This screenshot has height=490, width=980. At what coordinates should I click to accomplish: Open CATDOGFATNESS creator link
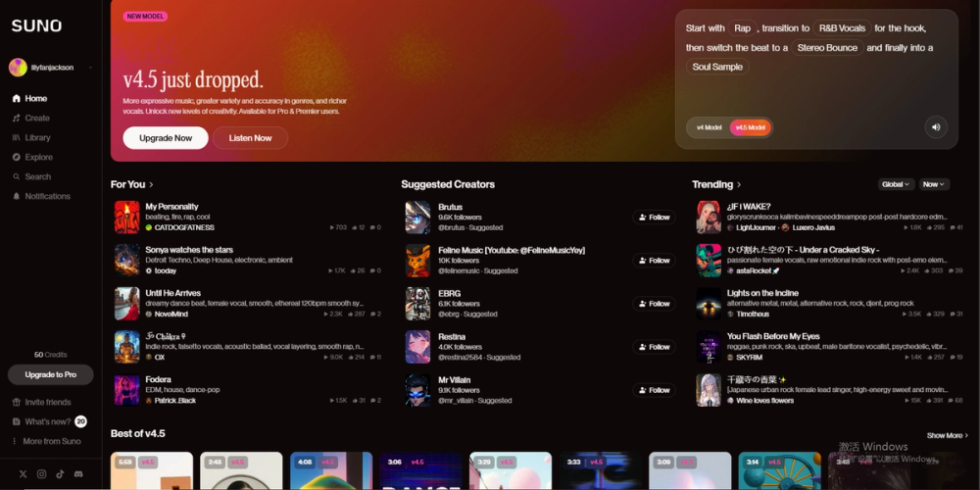(184, 227)
